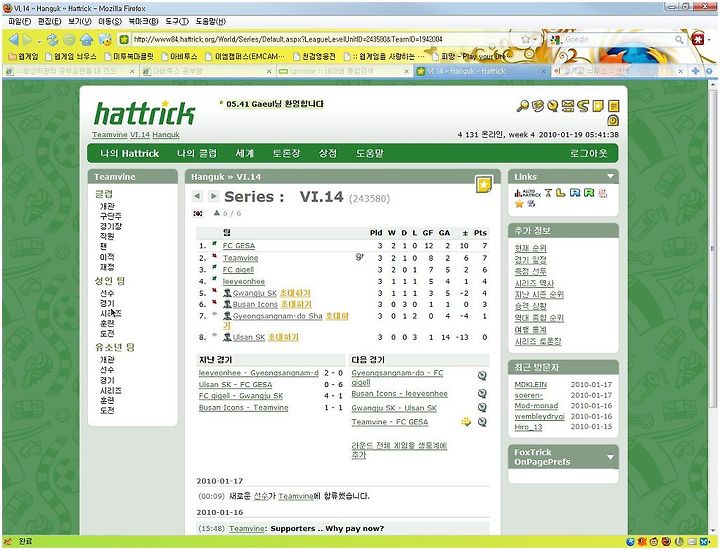720x550 pixels.
Task: Click the URL address bar field
Action: 326,39
